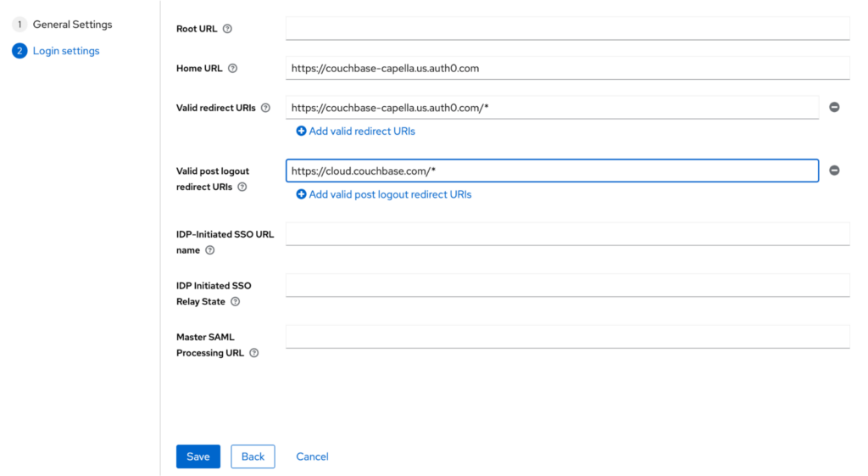Click plus icon to add valid redirect URIs

coord(301,131)
